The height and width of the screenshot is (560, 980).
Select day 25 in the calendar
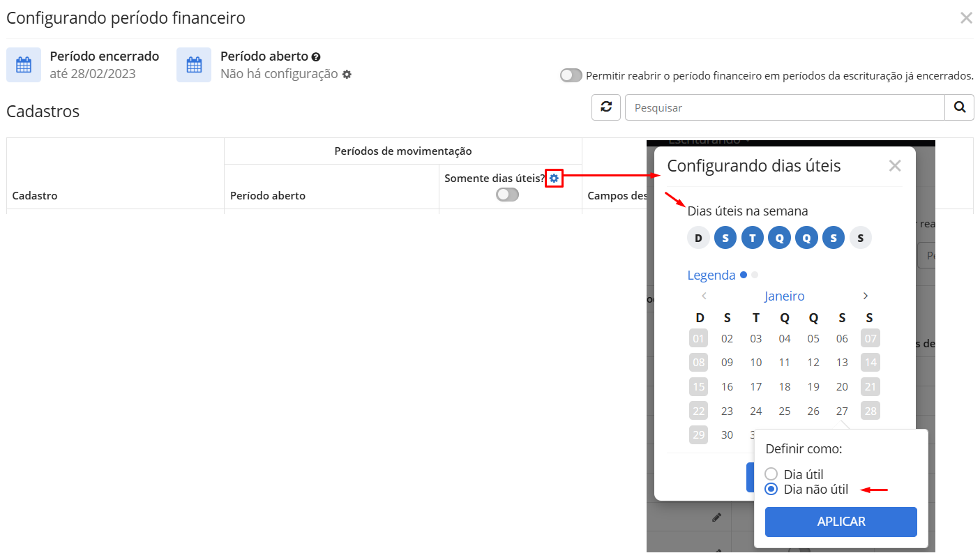[785, 411]
